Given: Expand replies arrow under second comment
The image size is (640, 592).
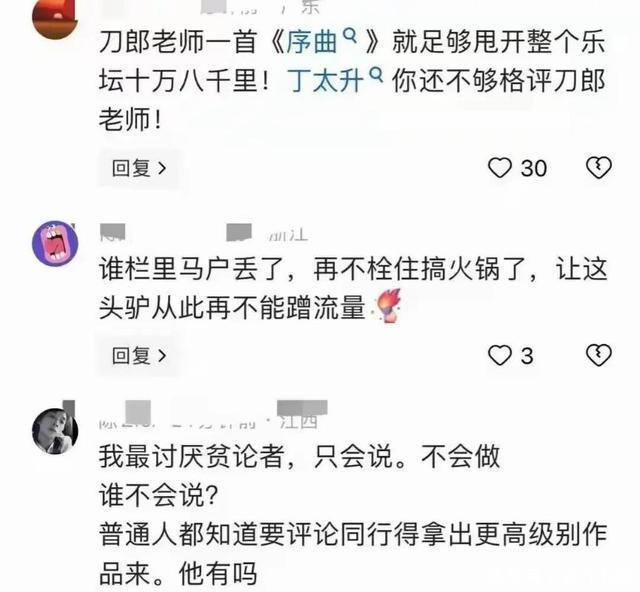Looking at the screenshot, I should 162,356.
